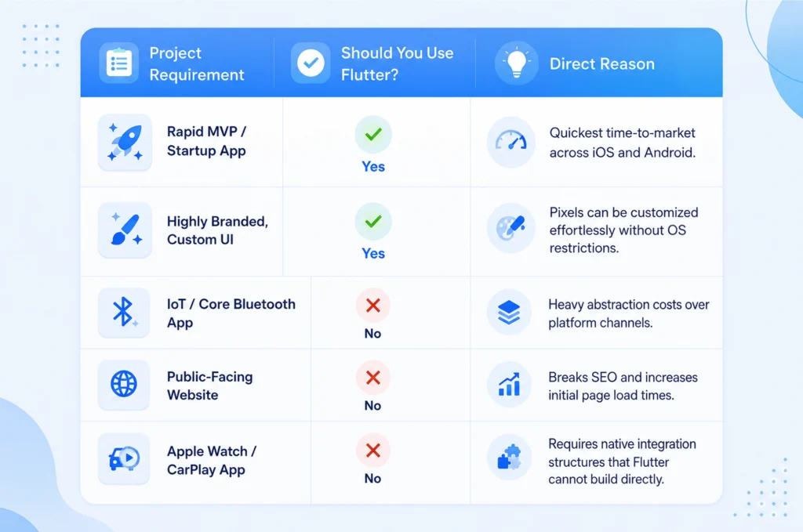The height and width of the screenshot is (532, 803).
Task: Click the No text in IoT Bluetooth row
Action: [x=372, y=334]
